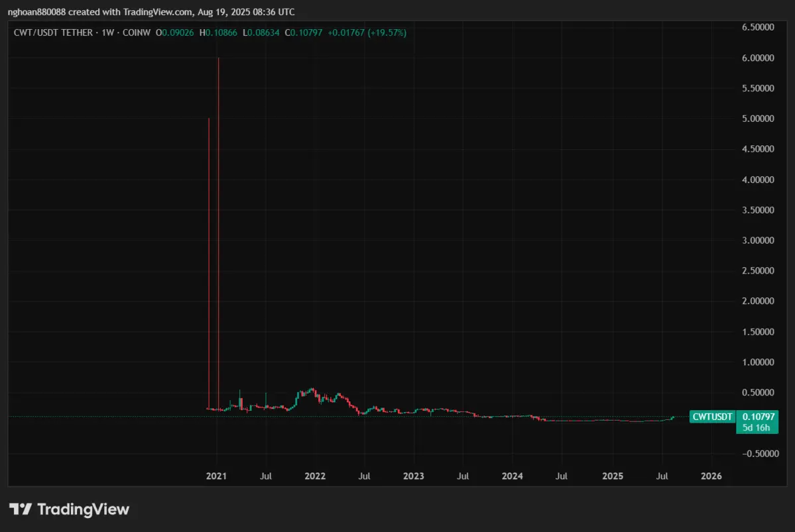
Task: Click the 3.00000 price scale label
Action: 757,240
